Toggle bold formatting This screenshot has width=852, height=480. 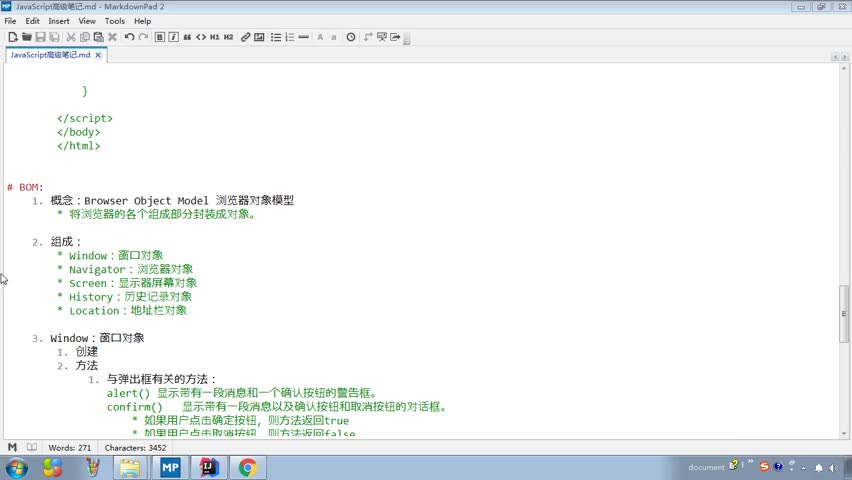pyautogui.click(x=160, y=37)
